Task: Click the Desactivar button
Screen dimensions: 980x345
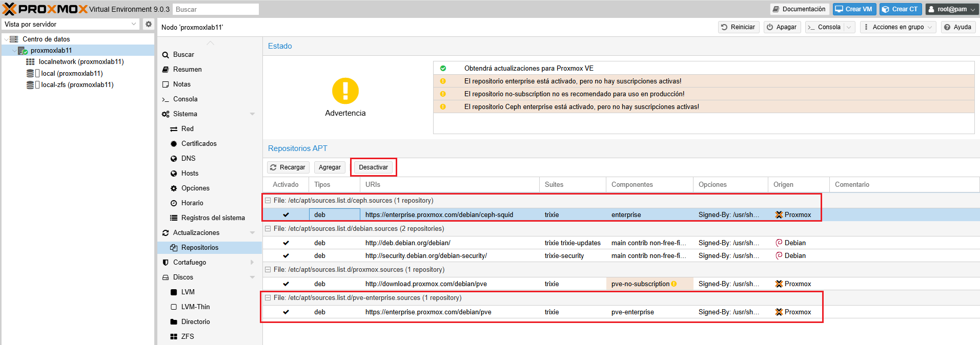Action: pos(374,167)
